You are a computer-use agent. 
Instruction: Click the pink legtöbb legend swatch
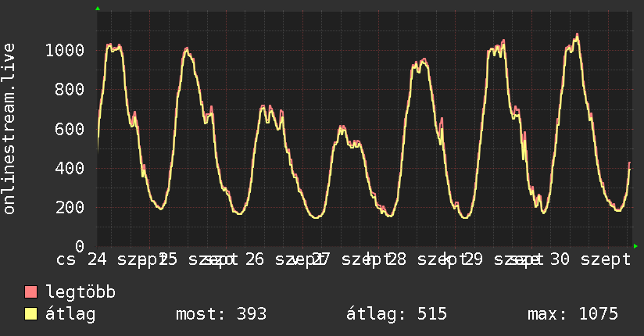(x=30, y=292)
